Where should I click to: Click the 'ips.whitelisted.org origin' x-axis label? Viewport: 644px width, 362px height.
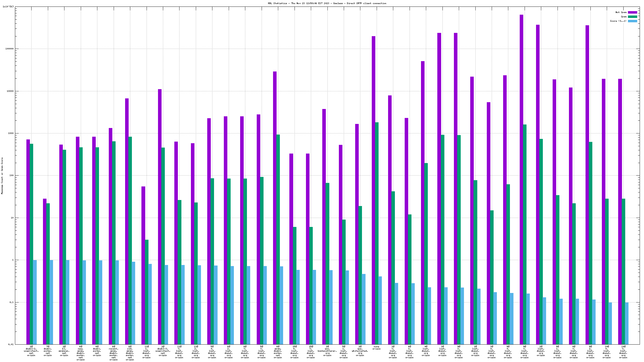360,351
